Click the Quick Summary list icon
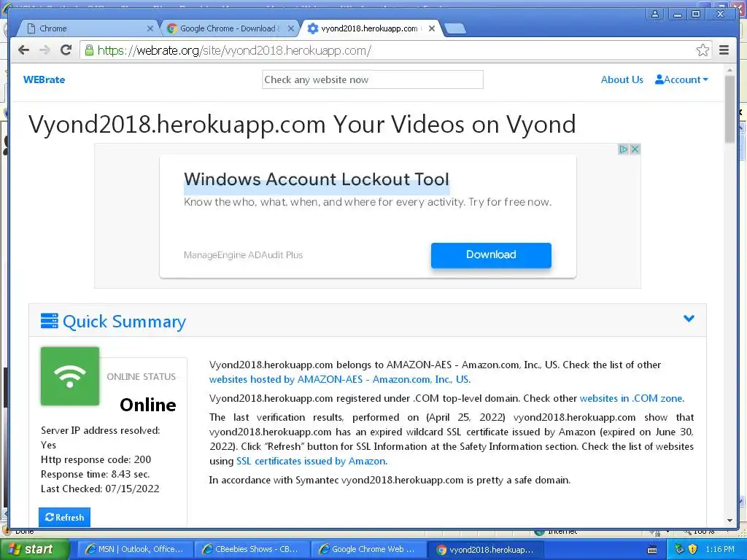Viewport: 747px width, 560px height. (50, 321)
